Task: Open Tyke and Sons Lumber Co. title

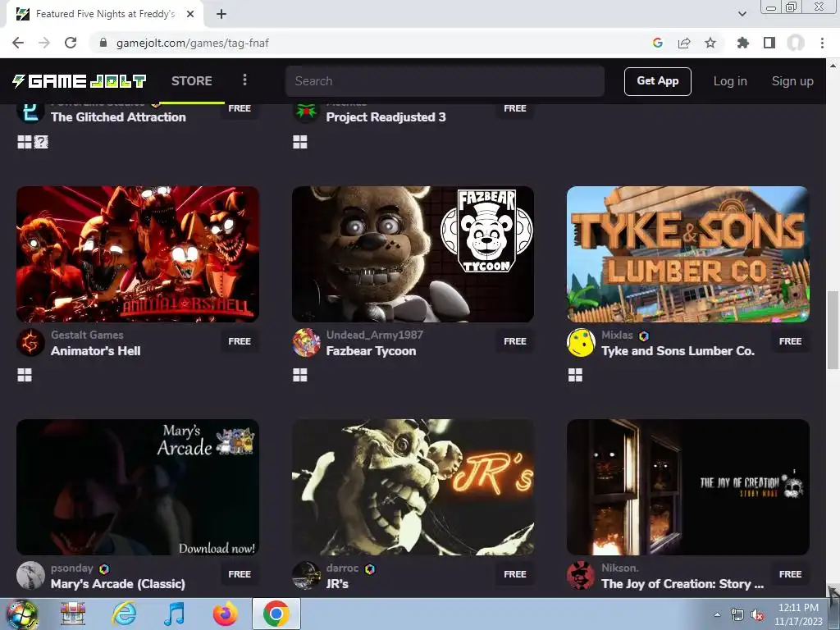Action: tap(678, 351)
